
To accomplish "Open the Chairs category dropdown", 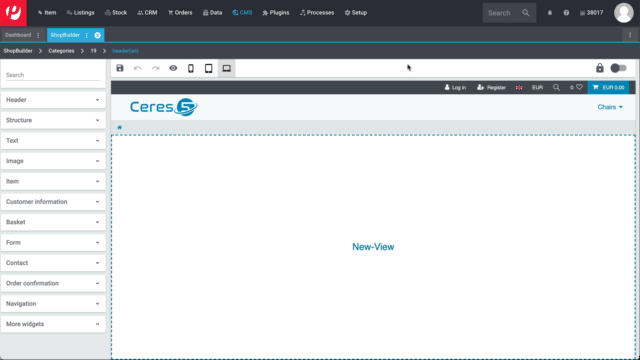I will tap(610, 107).
